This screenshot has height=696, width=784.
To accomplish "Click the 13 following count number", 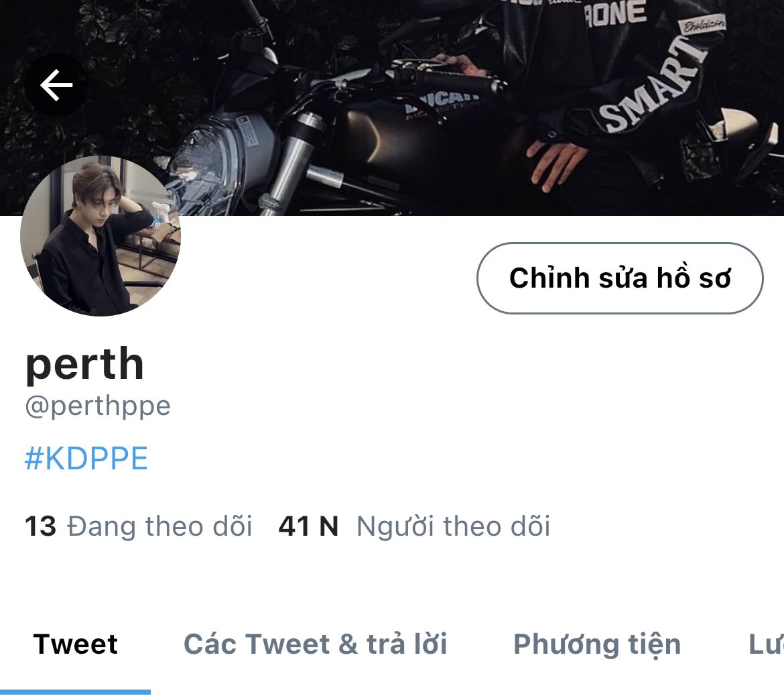I will pos(40,526).
